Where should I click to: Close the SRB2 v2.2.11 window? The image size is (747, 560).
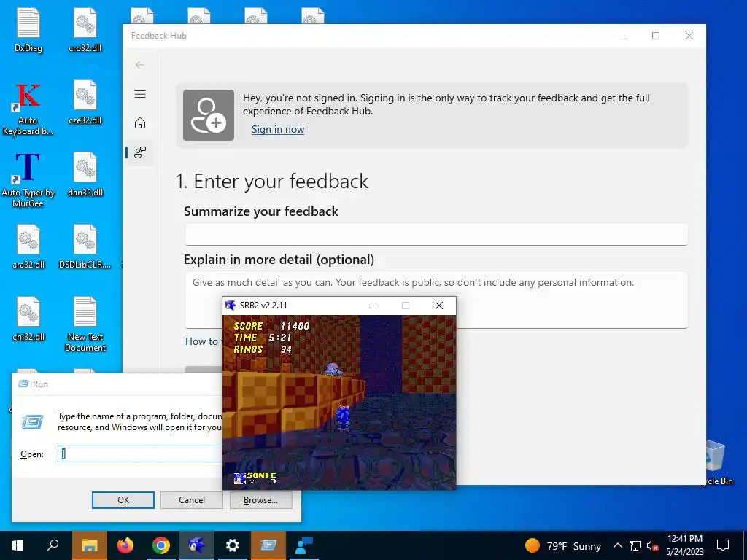[x=438, y=306]
